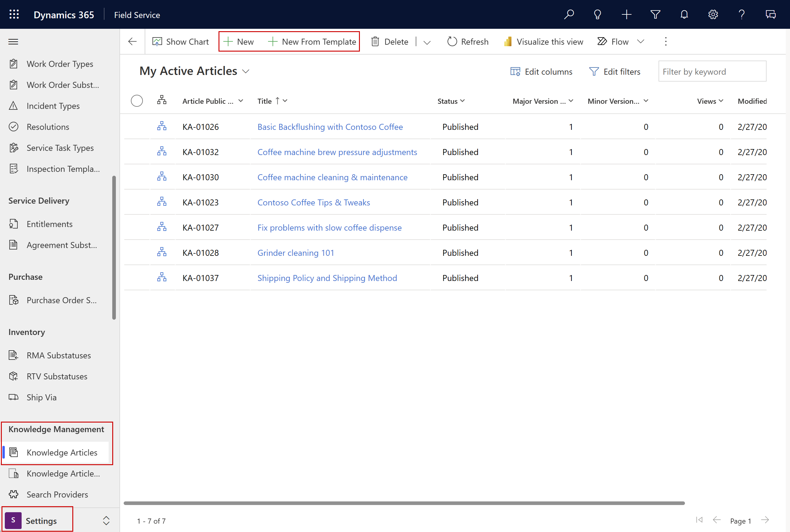Expand the Flow dropdown arrow
This screenshot has width=790, height=532.
[x=641, y=42]
